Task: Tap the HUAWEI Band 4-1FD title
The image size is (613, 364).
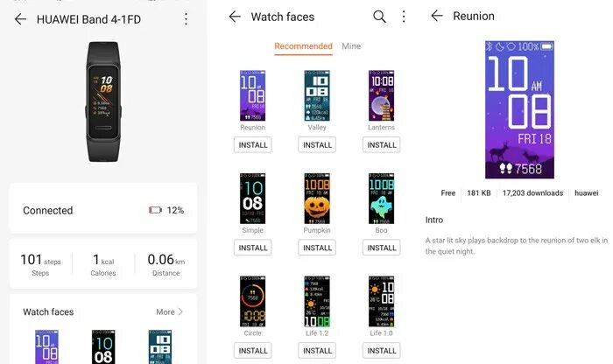Action: [x=88, y=19]
